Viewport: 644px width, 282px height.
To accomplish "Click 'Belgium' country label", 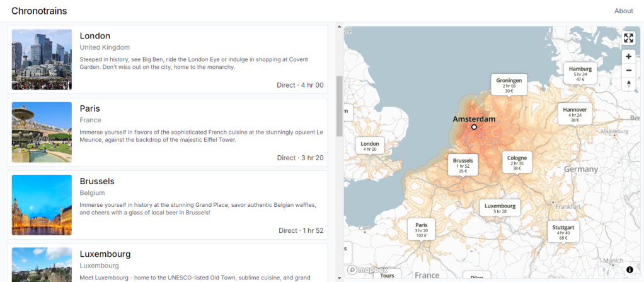I will (93, 193).
